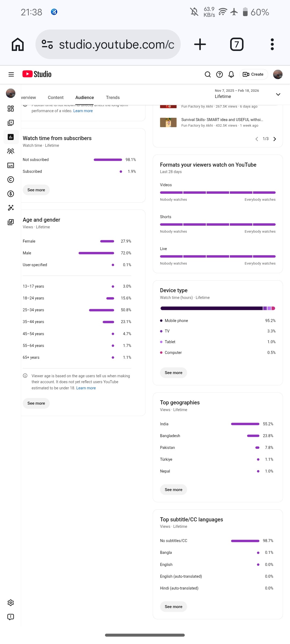Open the Survival Skills video thumbnail
290x644 pixels.
tap(168, 122)
